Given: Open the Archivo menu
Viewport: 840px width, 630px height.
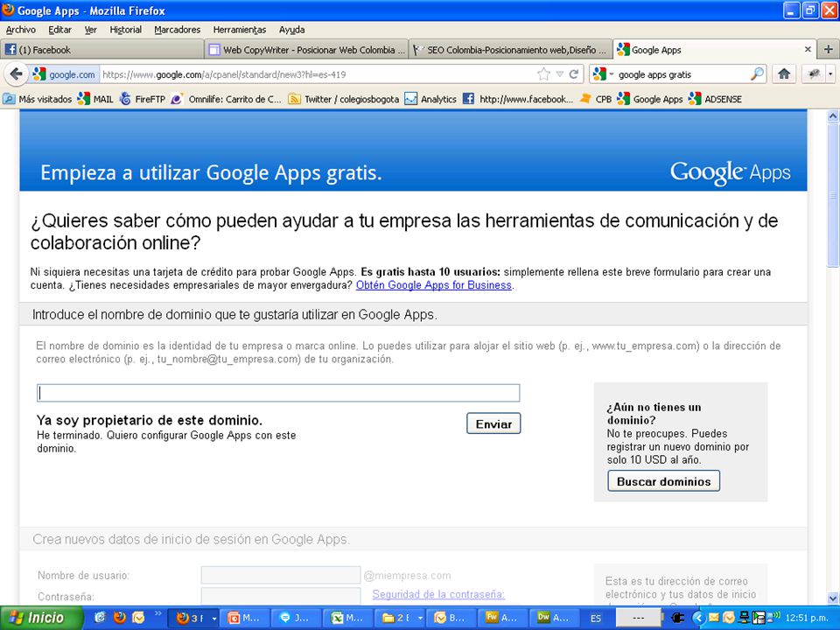Looking at the screenshot, I should click(x=21, y=30).
